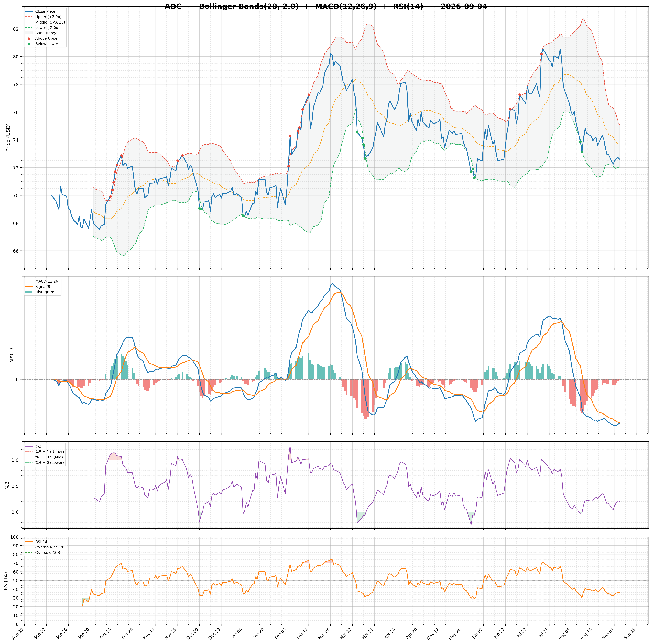
Task: Click the Histogram legend swatch
Action: pos(29,292)
